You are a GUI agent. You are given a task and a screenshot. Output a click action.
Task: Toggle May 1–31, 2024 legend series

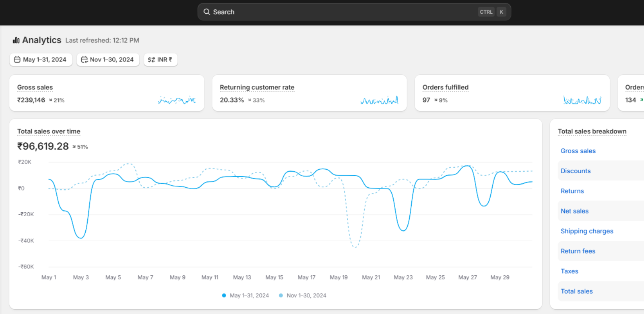tap(246, 296)
